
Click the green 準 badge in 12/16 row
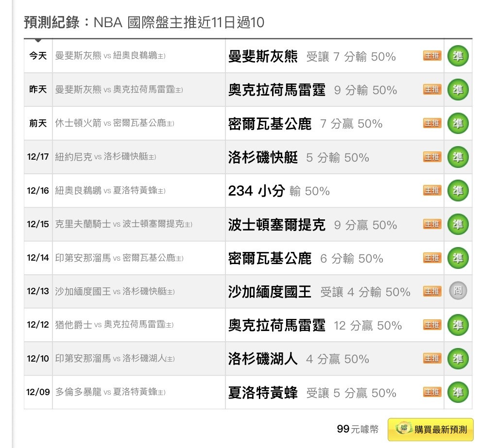[x=458, y=191]
